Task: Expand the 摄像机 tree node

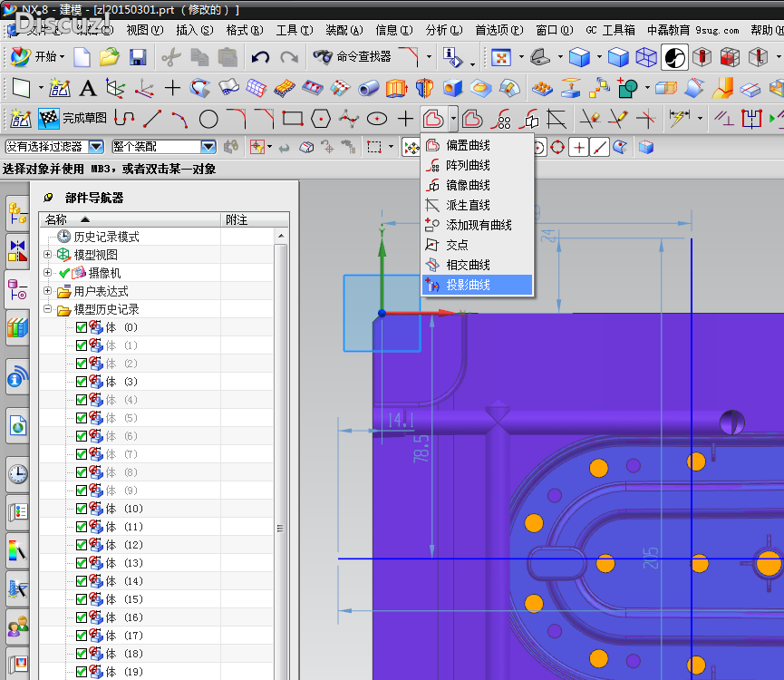Action: [47, 273]
